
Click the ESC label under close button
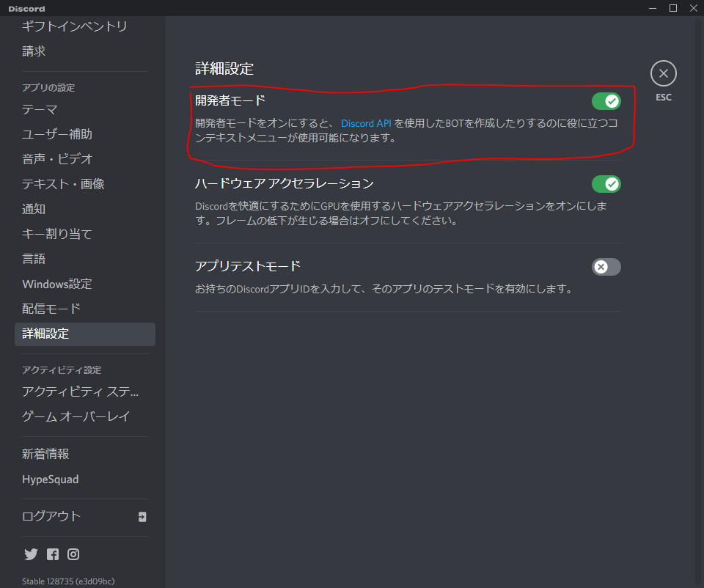click(664, 98)
